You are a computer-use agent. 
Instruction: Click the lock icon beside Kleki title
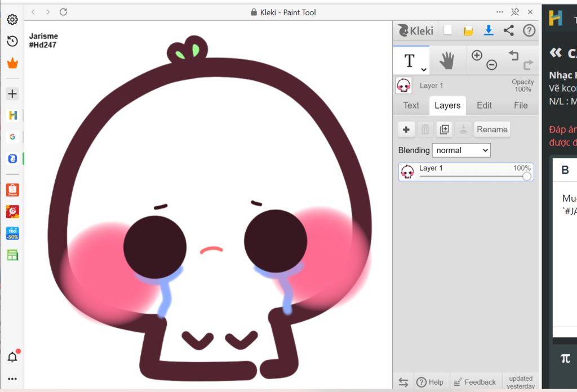coord(254,12)
